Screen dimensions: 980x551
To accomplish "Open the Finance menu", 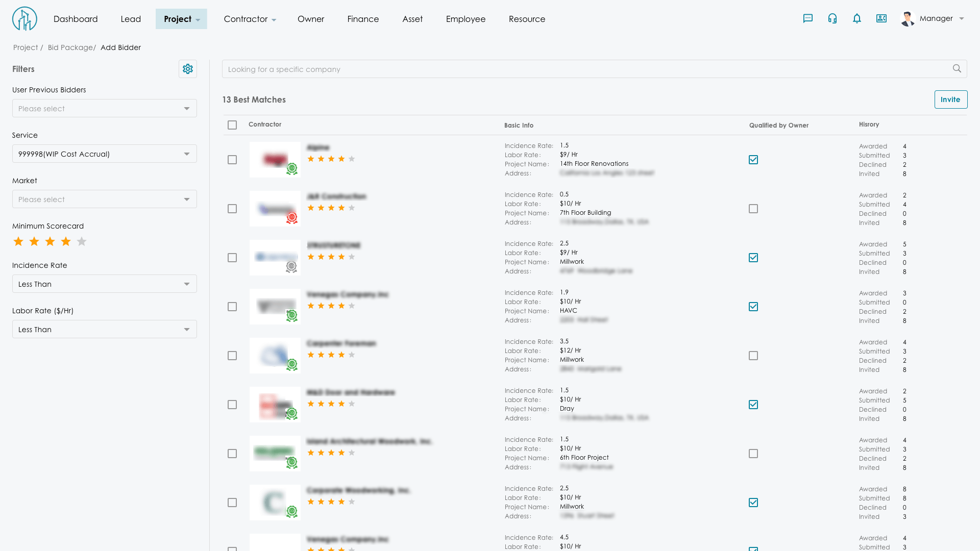I will click(363, 19).
